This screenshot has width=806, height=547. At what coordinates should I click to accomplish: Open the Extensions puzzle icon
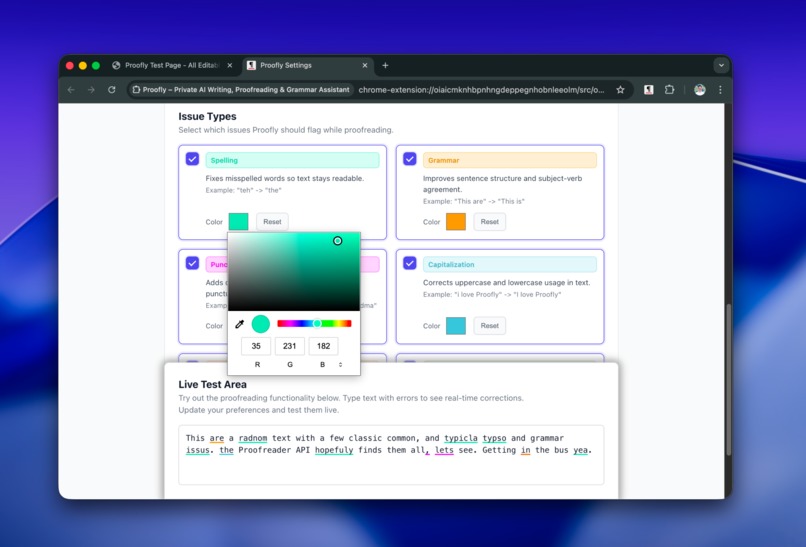click(x=669, y=90)
